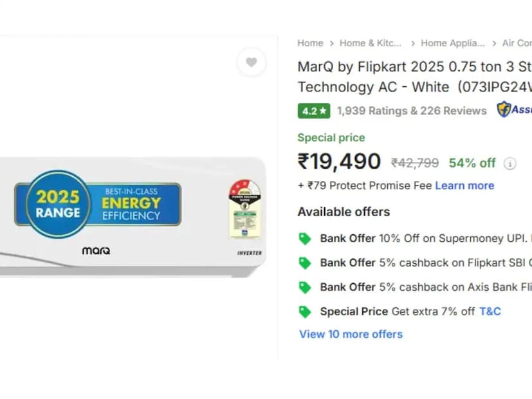This screenshot has width=532, height=399.
Task: Open Home & Kitchen breadcrumb
Action: pos(370,43)
